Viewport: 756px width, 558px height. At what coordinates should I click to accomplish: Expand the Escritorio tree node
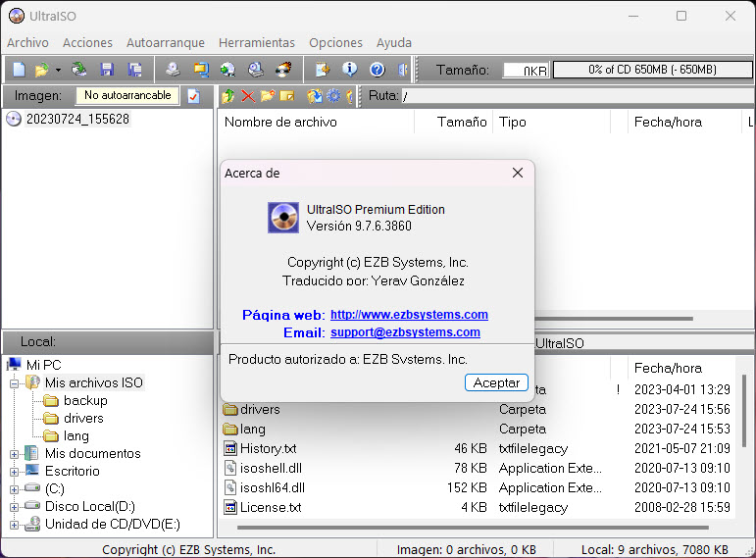[x=14, y=472]
